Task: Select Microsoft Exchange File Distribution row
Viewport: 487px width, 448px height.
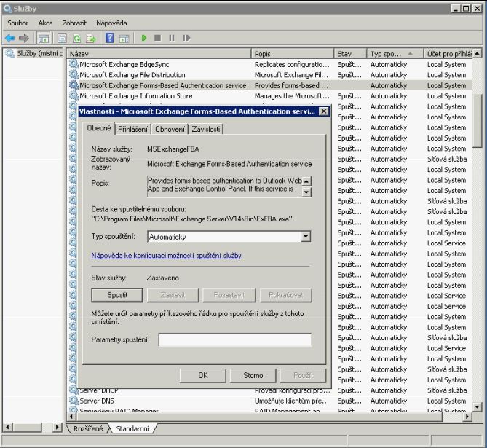Action: point(270,75)
